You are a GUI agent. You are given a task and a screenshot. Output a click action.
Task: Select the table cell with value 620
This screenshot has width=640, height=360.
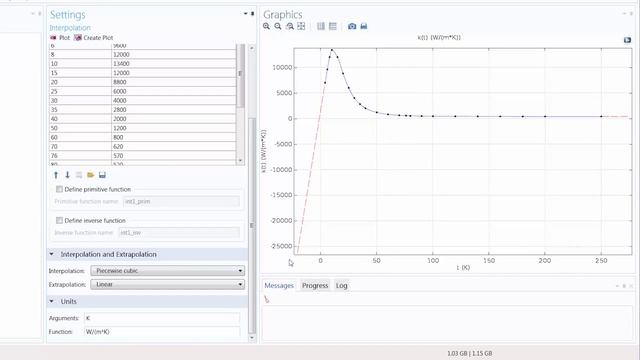tap(174, 147)
